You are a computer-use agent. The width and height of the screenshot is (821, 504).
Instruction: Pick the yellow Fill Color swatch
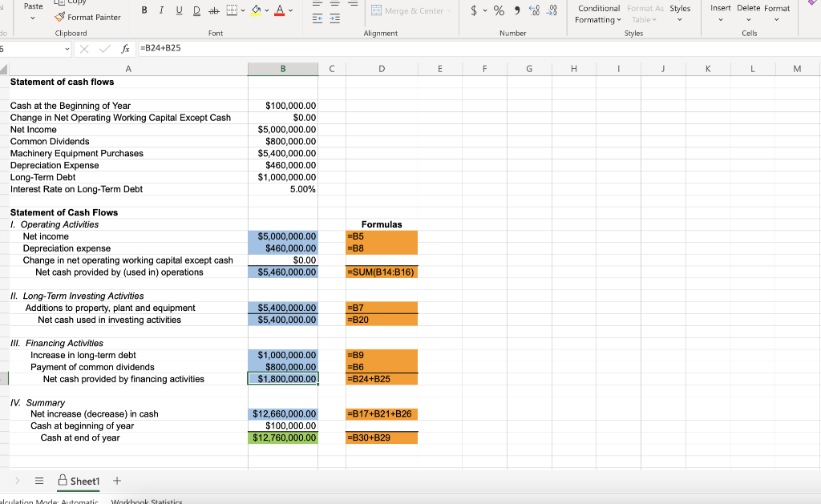coord(257,14)
